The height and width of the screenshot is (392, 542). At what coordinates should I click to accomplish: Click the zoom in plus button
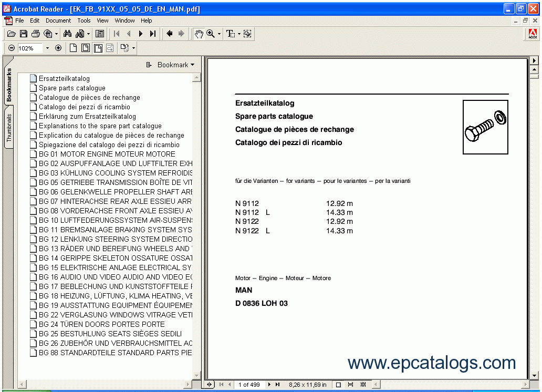pyautogui.click(x=58, y=48)
